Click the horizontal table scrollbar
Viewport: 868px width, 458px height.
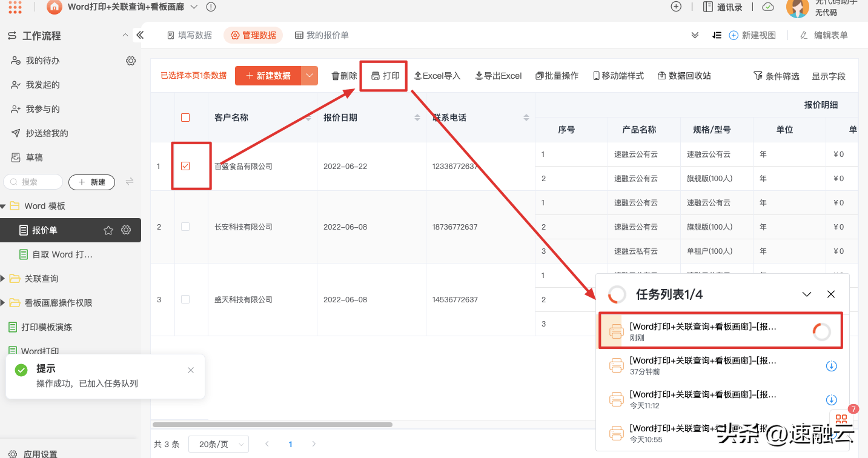273,425
